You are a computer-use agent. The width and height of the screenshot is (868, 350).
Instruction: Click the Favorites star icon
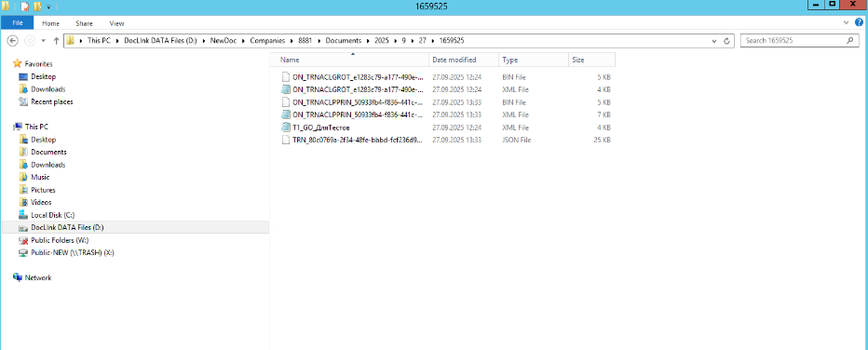pos(17,63)
